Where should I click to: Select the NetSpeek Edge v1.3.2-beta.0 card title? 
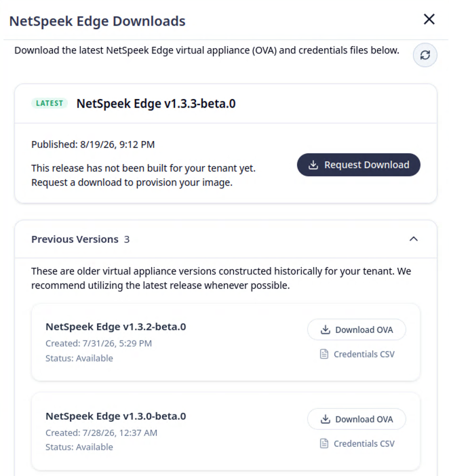(116, 327)
